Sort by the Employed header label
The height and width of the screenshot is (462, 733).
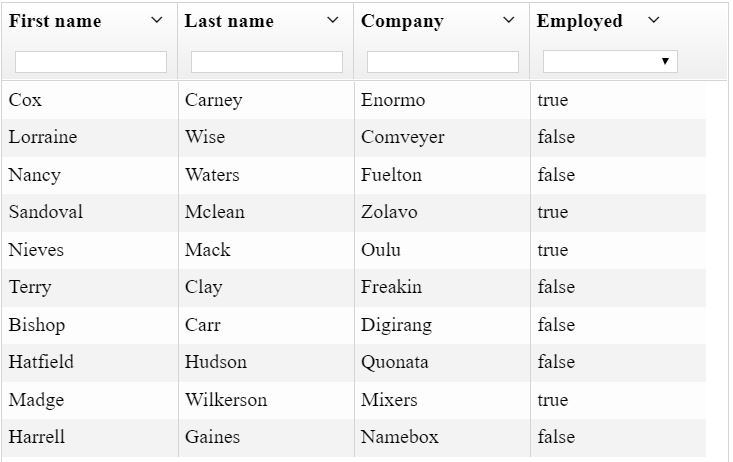[579, 21]
